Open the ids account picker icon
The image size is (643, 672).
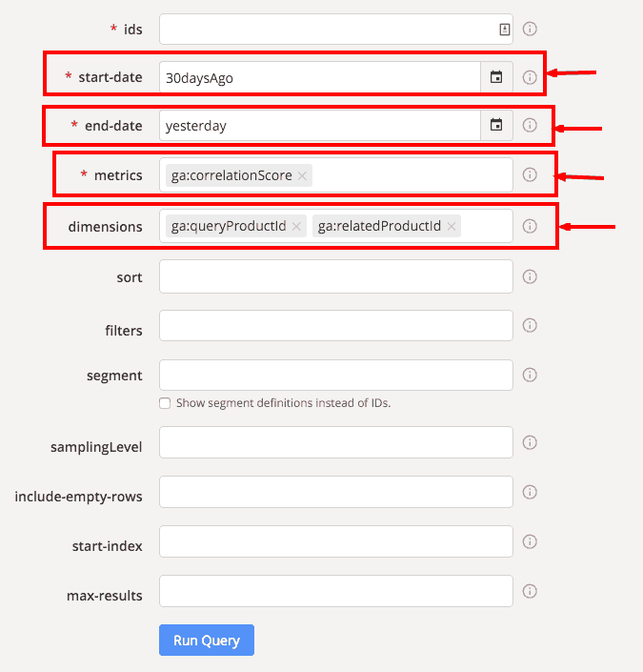click(x=505, y=30)
